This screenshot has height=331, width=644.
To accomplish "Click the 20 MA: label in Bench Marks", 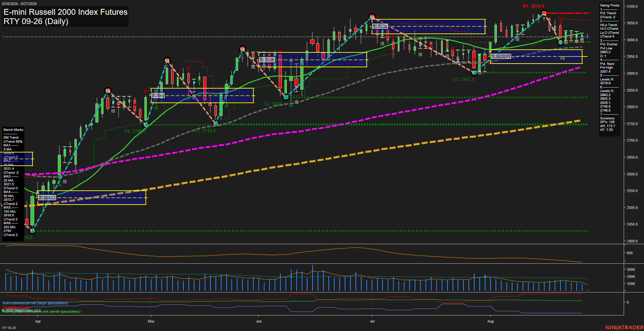I will click(x=9, y=181).
